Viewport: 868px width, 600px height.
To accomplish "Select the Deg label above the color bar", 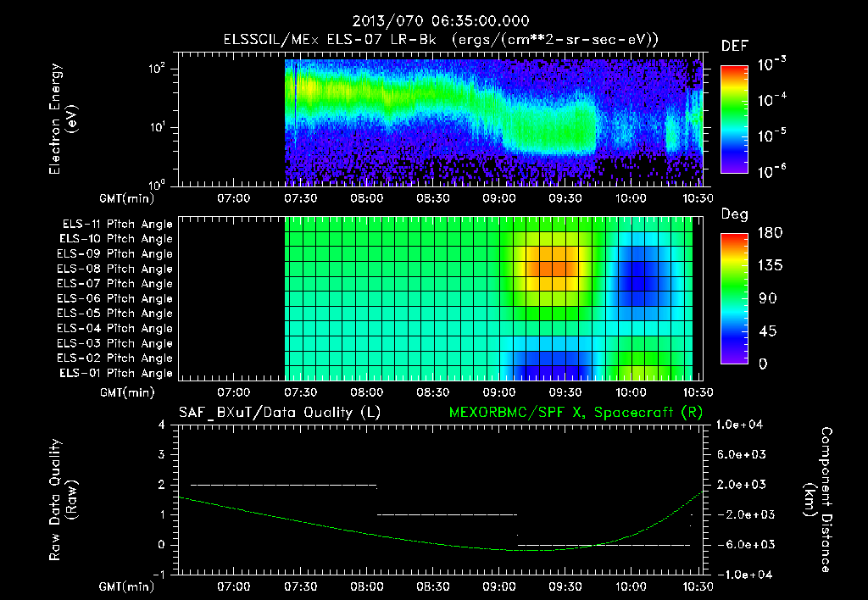I will [735, 214].
